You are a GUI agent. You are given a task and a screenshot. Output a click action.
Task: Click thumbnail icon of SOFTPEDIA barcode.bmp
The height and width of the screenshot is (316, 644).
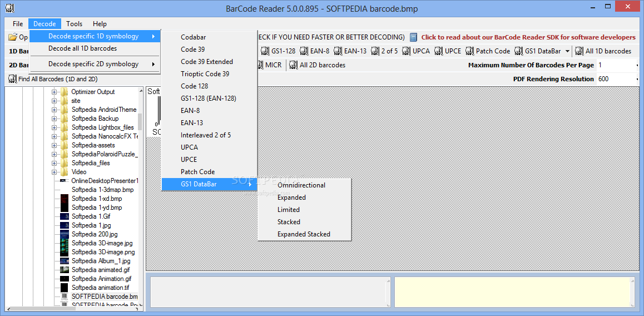point(64,297)
